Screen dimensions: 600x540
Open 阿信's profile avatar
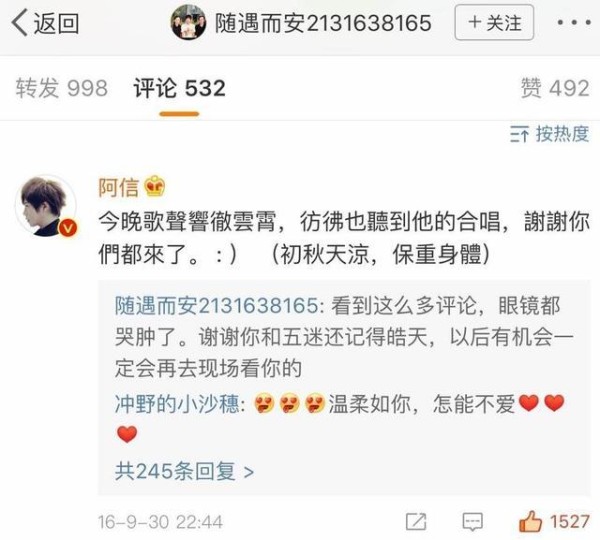click(46, 206)
